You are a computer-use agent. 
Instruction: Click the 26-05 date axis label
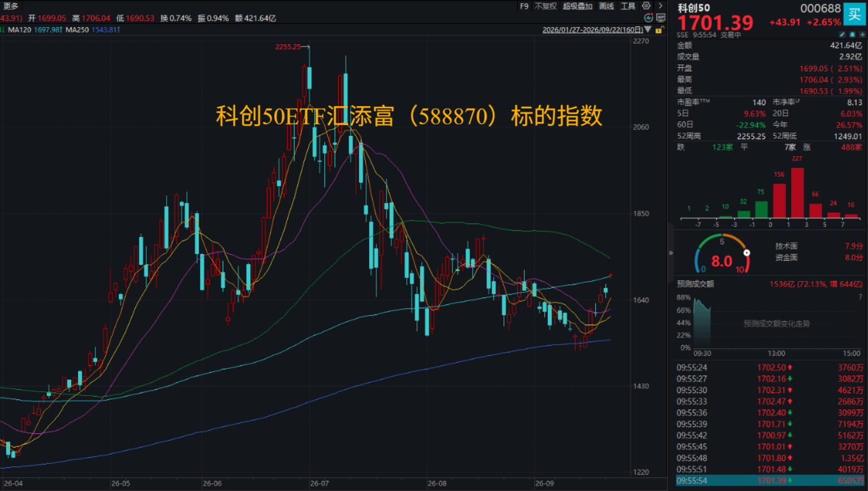click(x=120, y=484)
